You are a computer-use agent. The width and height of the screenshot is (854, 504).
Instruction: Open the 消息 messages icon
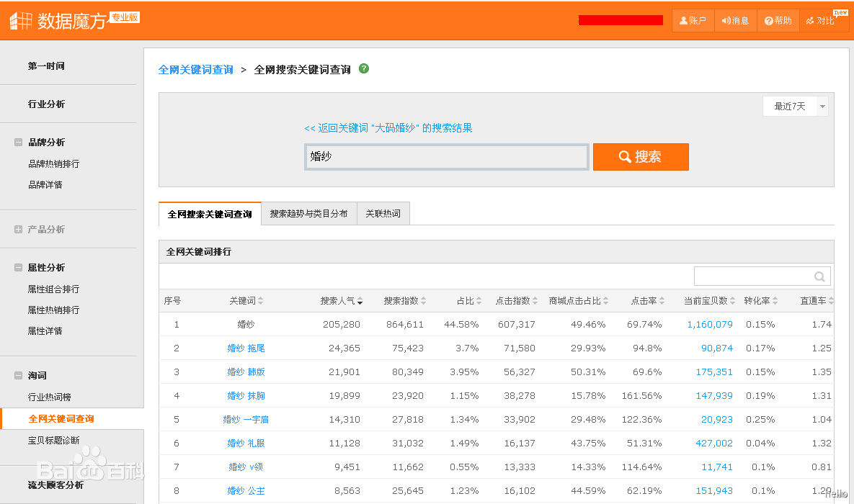pos(735,21)
